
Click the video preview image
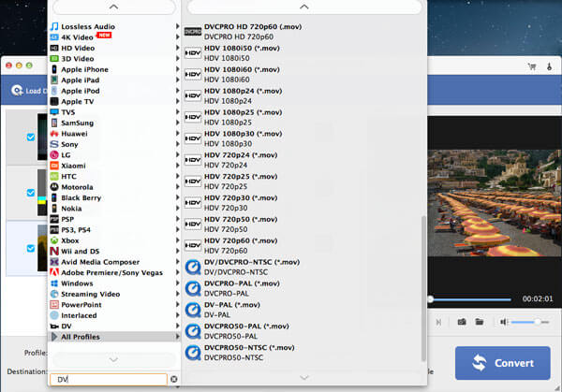tap(495, 203)
